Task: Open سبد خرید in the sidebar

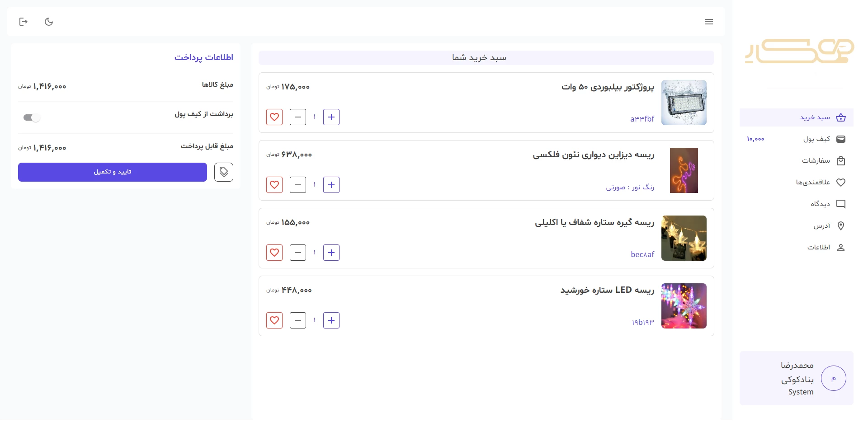Action: click(797, 117)
